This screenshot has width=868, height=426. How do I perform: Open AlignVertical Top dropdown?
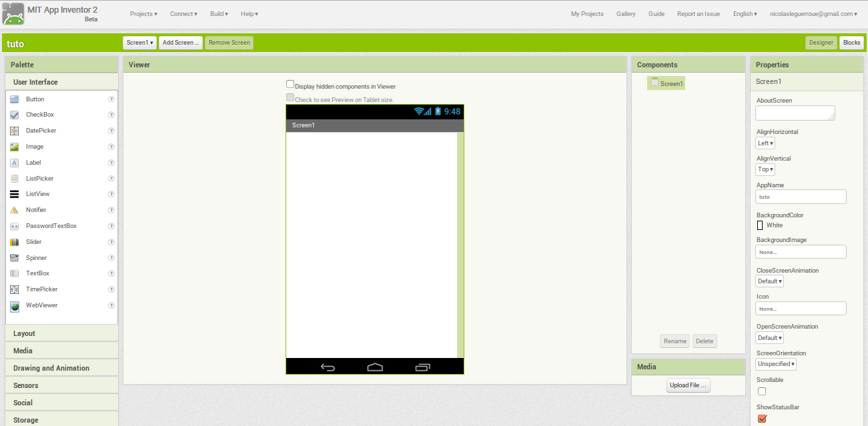pyautogui.click(x=765, y=169)
